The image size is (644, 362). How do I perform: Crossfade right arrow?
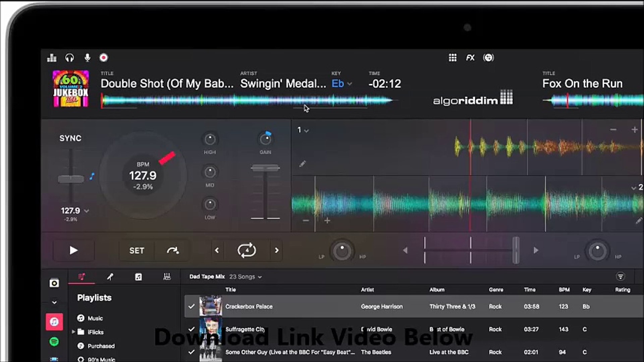536,250
